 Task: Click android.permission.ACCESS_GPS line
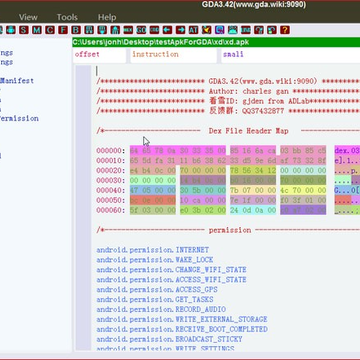tap(157, 289)
